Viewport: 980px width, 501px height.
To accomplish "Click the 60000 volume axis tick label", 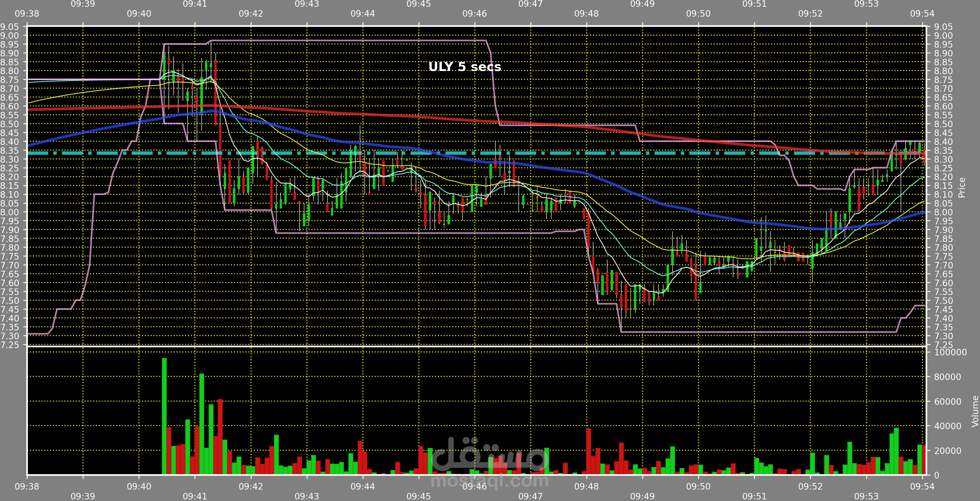I will click(x=947, y=402).
